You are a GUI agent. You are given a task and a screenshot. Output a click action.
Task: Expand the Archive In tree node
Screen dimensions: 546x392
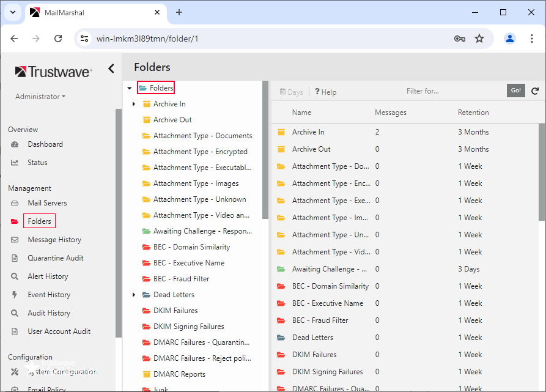(134, 104)
